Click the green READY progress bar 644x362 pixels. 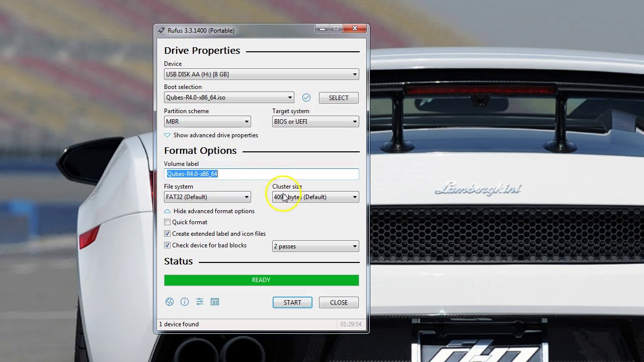(262, 280)
